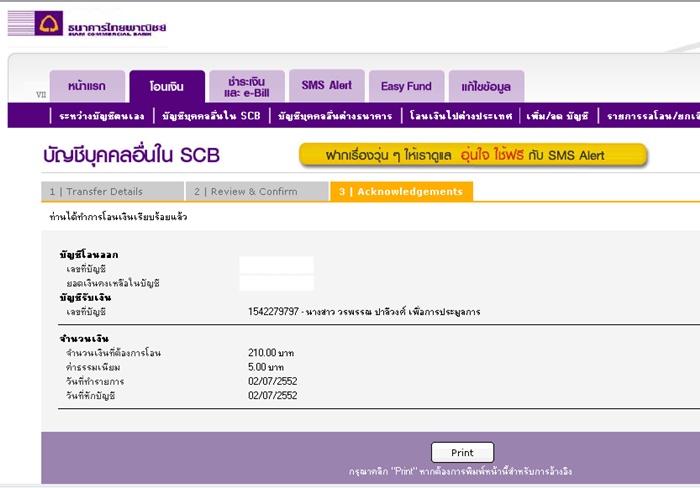Click transaction date value beside วันที่ทำรายการ

pos(272,381)
